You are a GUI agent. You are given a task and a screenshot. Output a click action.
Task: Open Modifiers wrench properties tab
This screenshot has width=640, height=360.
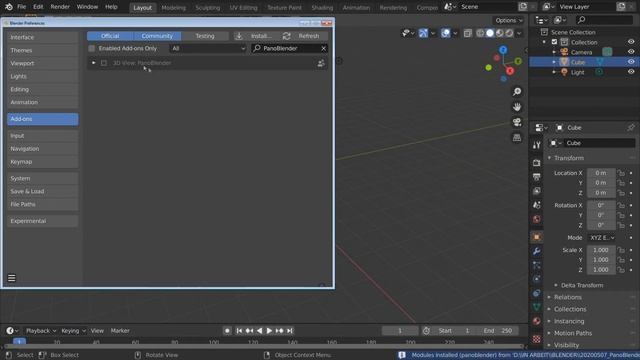point(537,251)
